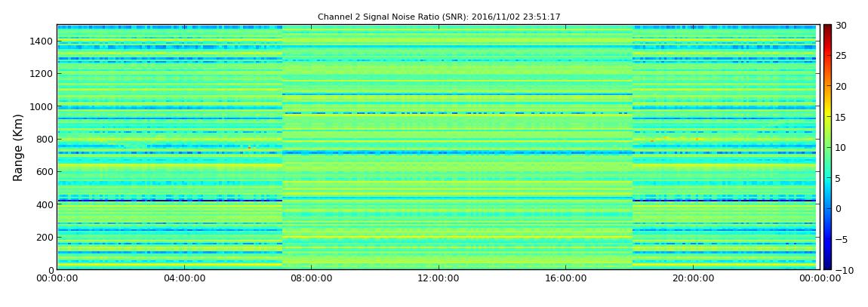Viewport: 868px width, 307px height.
Task: Click the x-axis tick label '20:00:00'
Action: [x=691, y=278]
